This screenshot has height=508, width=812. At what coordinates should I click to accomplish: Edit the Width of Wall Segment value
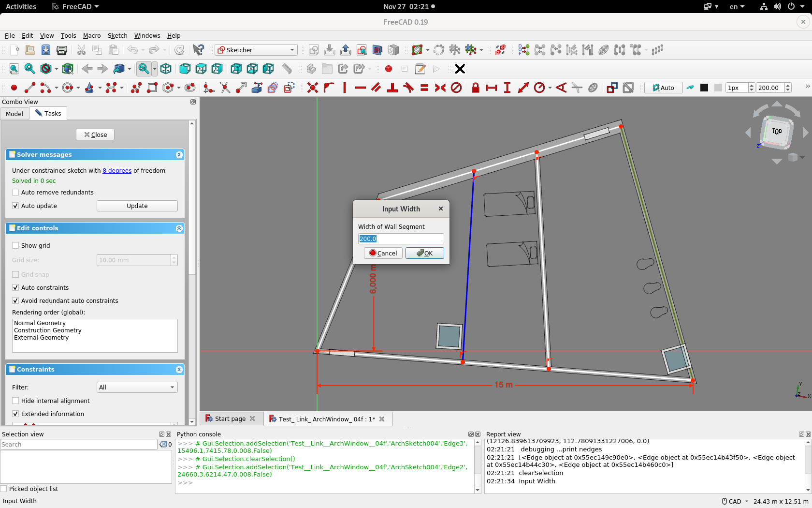click(x=401, y=239)
